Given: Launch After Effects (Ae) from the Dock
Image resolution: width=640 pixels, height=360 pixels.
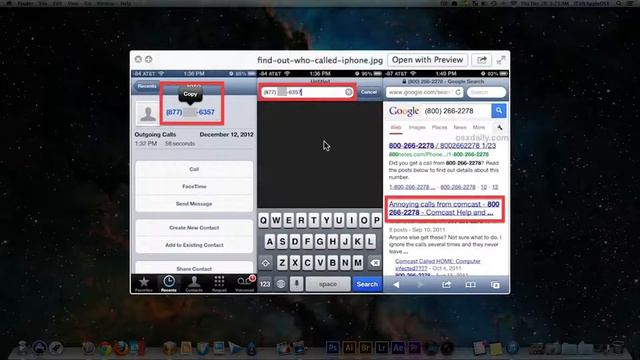Looking at the screenshot, I should coord(398,348).
